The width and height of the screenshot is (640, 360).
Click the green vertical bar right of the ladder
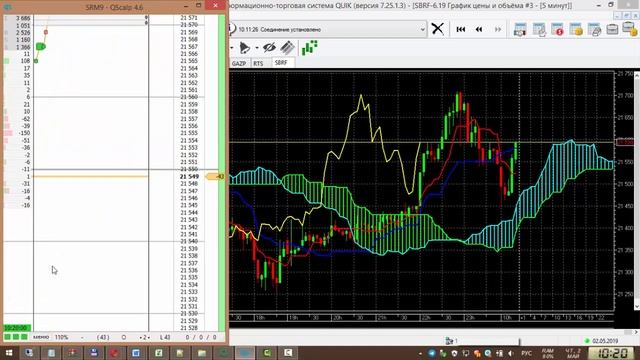pos(222,173)
